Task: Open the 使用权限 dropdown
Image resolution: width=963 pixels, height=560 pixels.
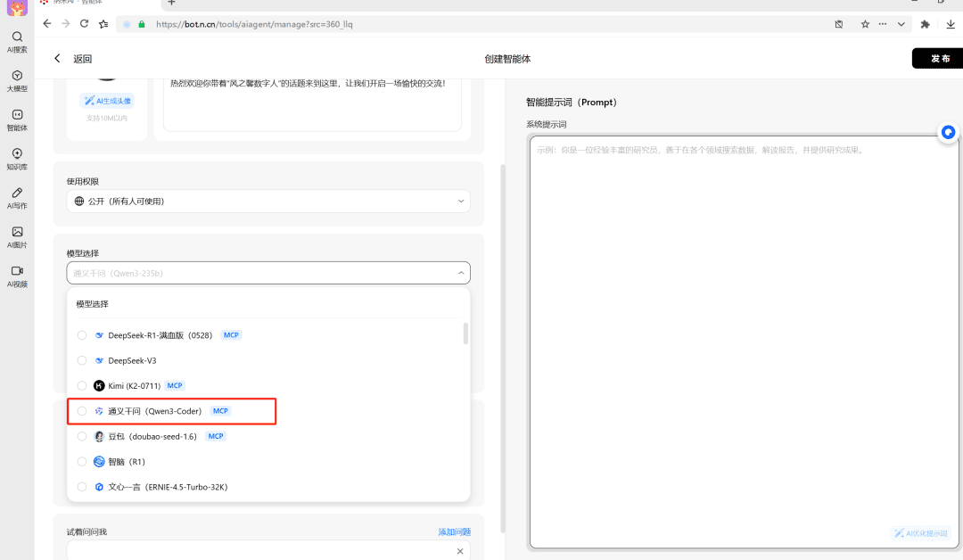Action: point(268,202)
